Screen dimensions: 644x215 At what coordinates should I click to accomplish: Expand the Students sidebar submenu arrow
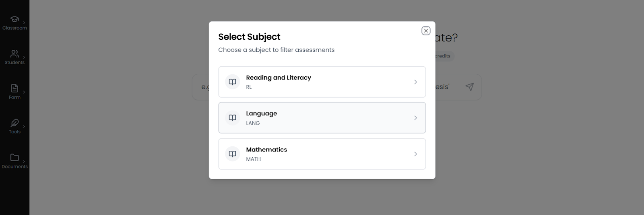pyautogui.click(x=24, y=57)
